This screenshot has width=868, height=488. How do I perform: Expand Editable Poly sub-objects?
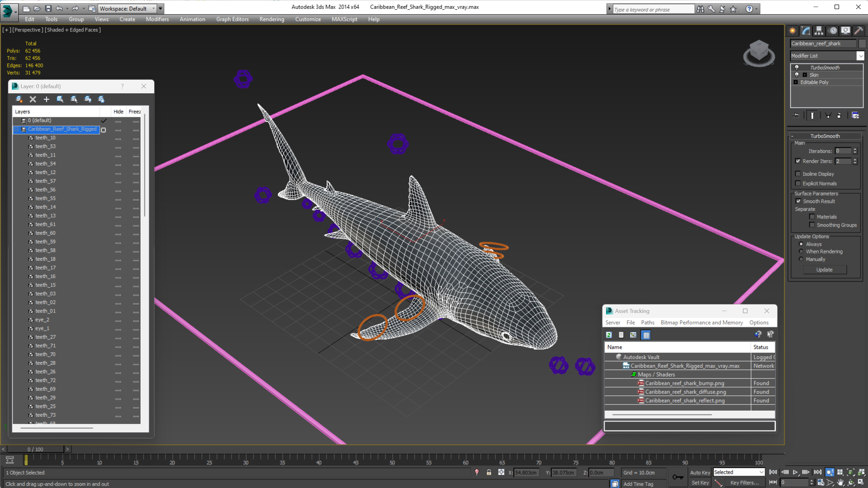[x=796, y=82]
